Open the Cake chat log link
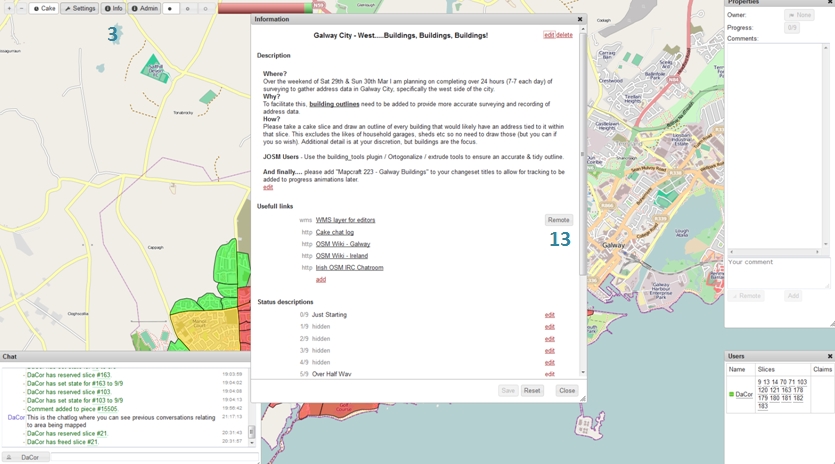Viewport: 835px width, 464px height. pos(334,232)
